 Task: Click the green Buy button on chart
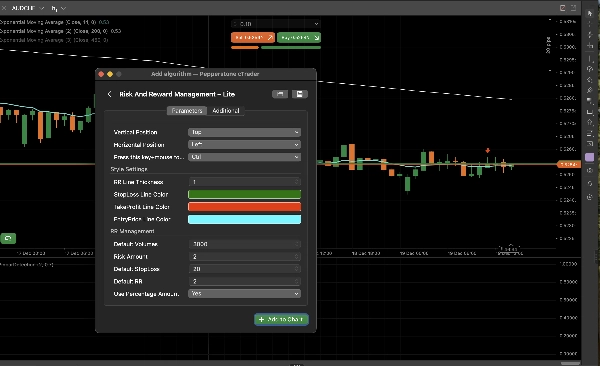click(299, 38)
